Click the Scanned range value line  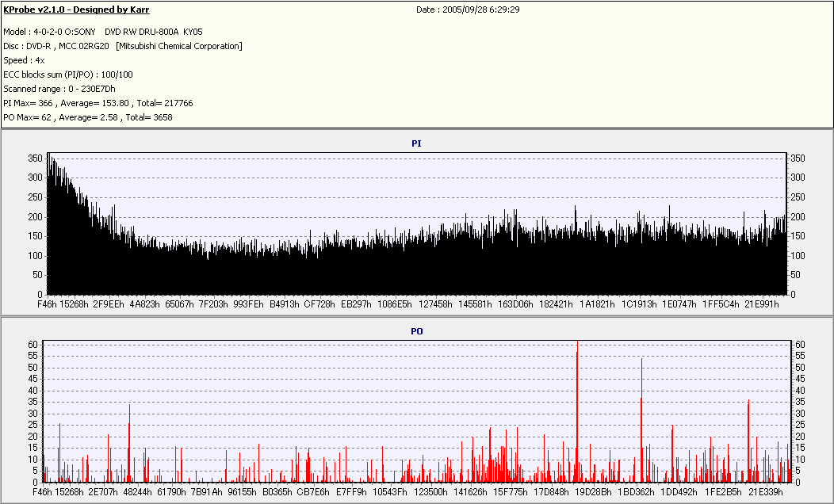[59, 89]
